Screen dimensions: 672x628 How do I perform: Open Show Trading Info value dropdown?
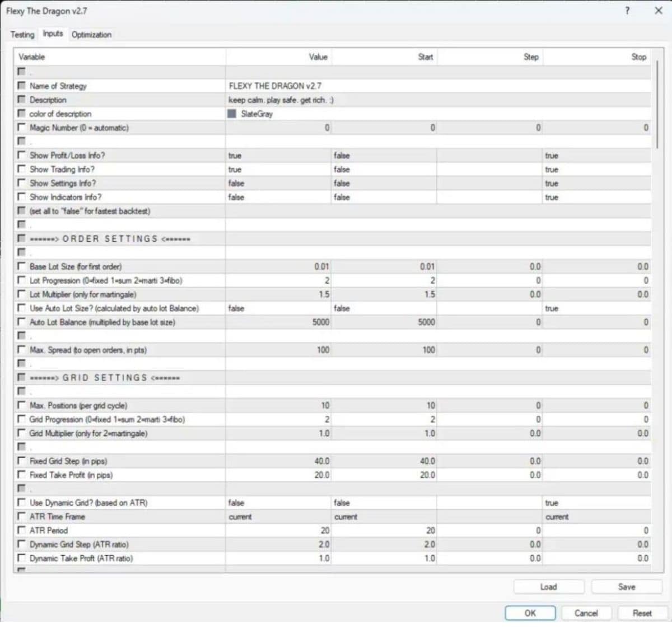[278, 169]
